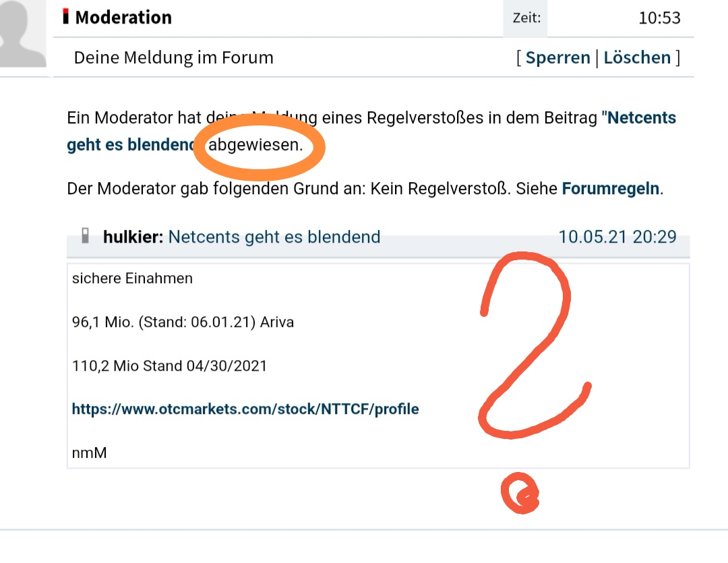Click the Sperren option
Screen dimensions: 728x563
tap(558, 57)
